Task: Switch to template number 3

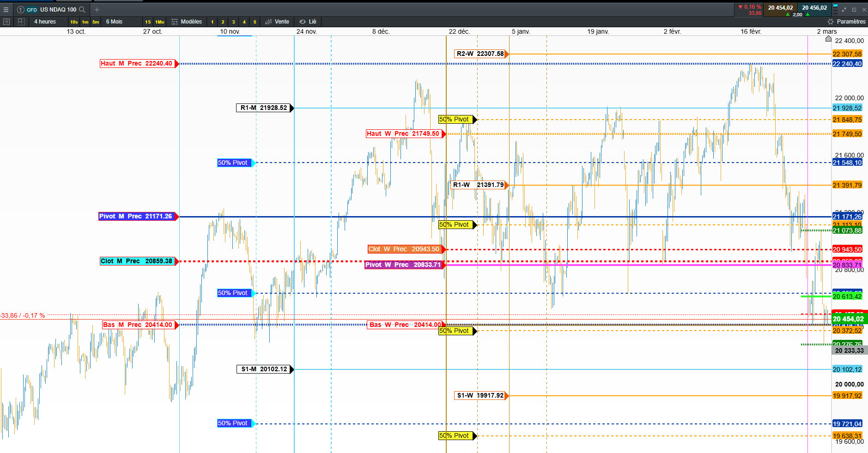Action: coord(234,22)
